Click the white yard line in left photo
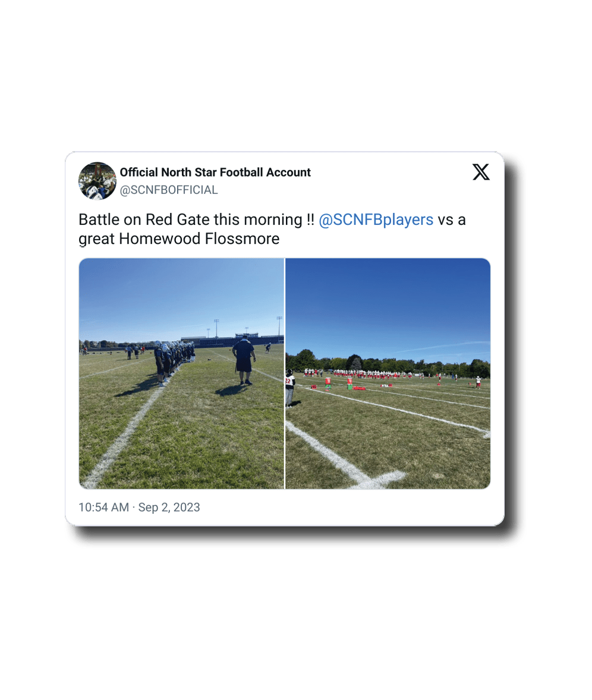 tap(124, 437)
